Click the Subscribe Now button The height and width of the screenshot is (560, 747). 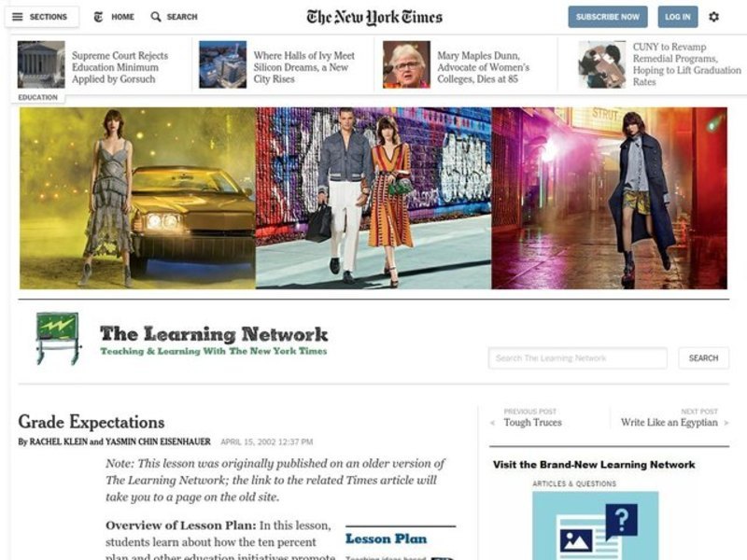[x=608, y=17]
